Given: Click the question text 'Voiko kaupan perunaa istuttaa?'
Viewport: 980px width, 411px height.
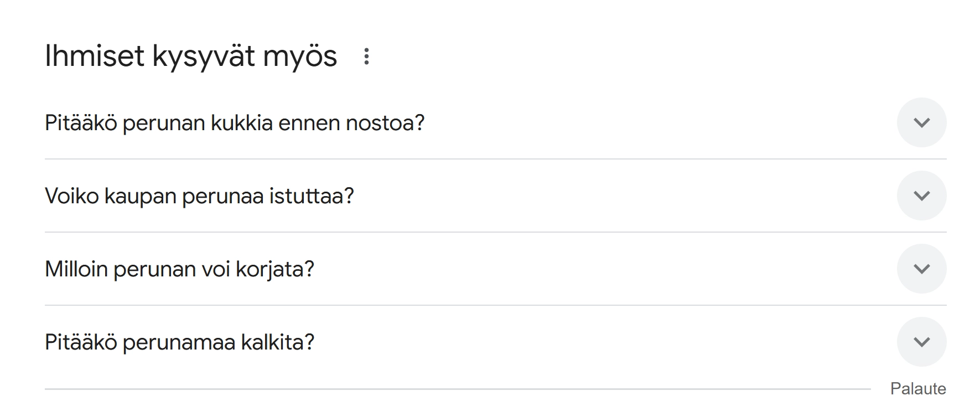Looking at the screenshot, I should coord(200,194).
